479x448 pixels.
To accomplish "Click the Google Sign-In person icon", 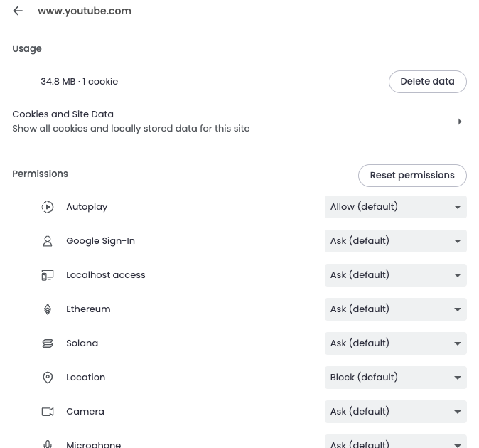I will (48, 241).
